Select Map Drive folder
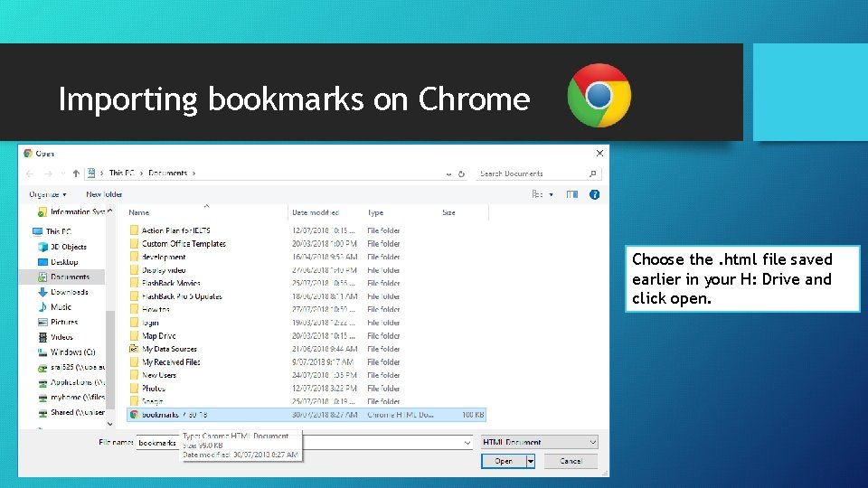The width and height of the screenshot is (868, 488). tap(158, 336)
